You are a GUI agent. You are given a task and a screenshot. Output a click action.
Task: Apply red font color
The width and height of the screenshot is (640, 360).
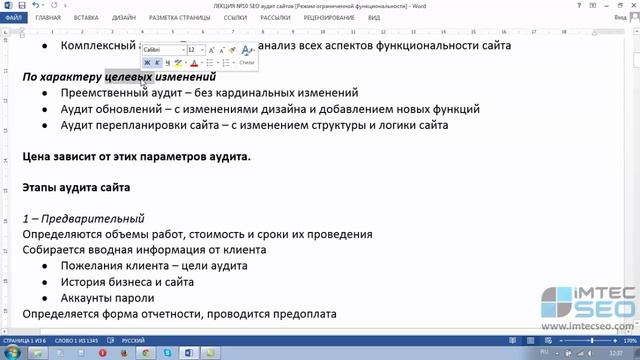[x=194, y=63]
